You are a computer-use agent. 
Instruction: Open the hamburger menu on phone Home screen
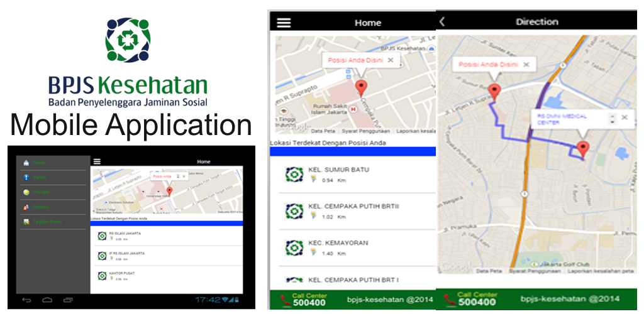coord(284,23)
